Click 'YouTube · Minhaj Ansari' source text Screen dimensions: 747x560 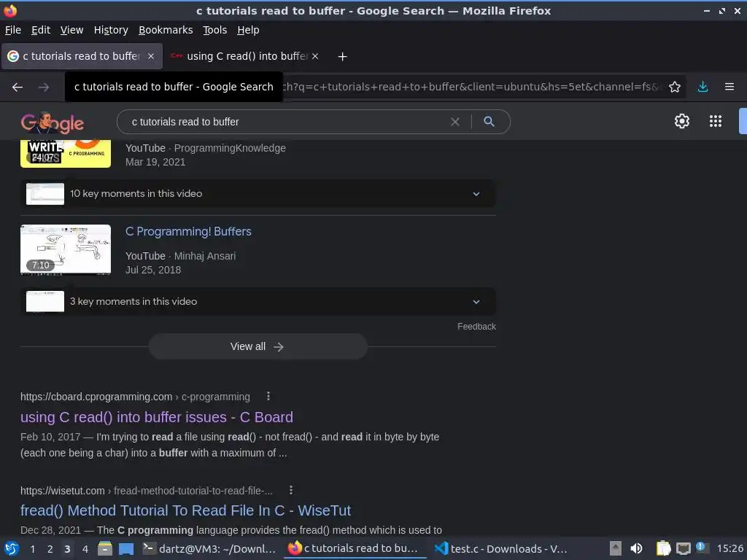point(181,256)
